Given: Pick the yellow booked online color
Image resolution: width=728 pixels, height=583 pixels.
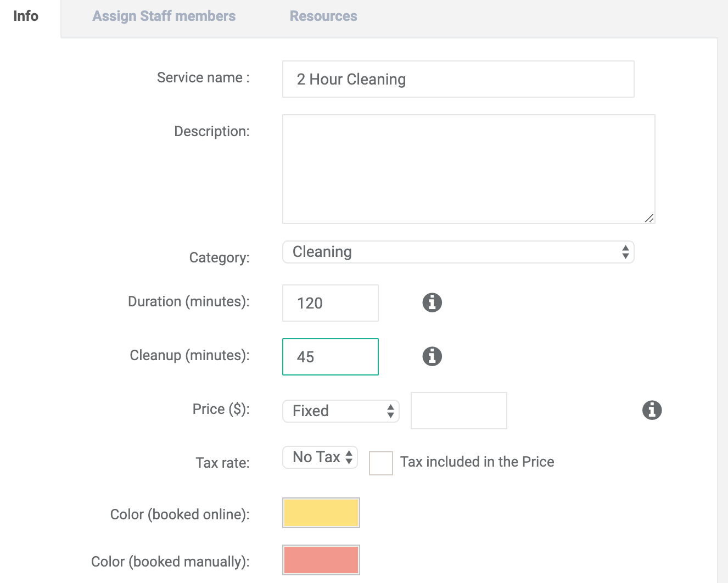Looking at the screenshot, I should 321,513.
